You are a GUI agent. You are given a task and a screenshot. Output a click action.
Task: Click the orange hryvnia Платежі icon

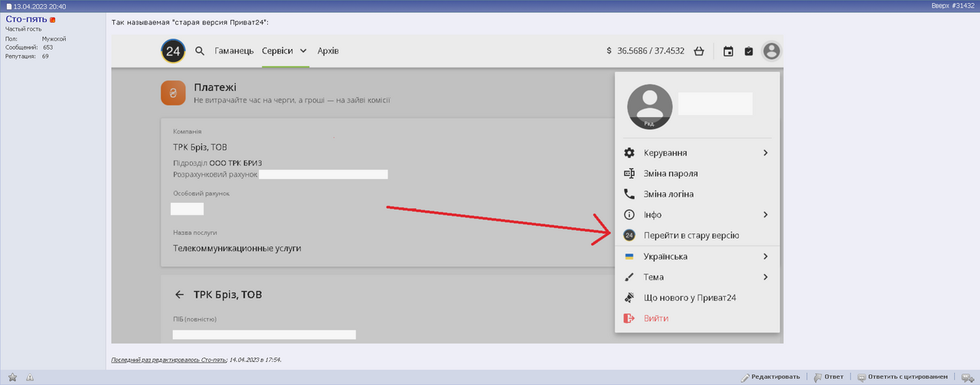click(x=174, y=93)
